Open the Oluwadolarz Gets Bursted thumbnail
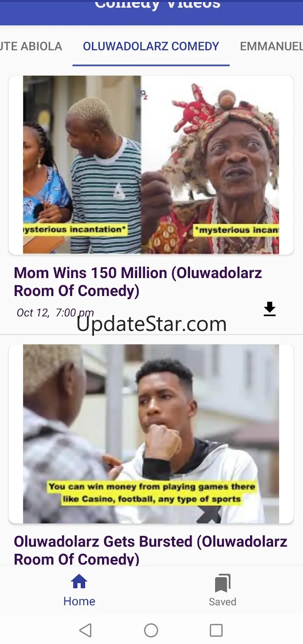303x644 pixels. coord(151,434)
